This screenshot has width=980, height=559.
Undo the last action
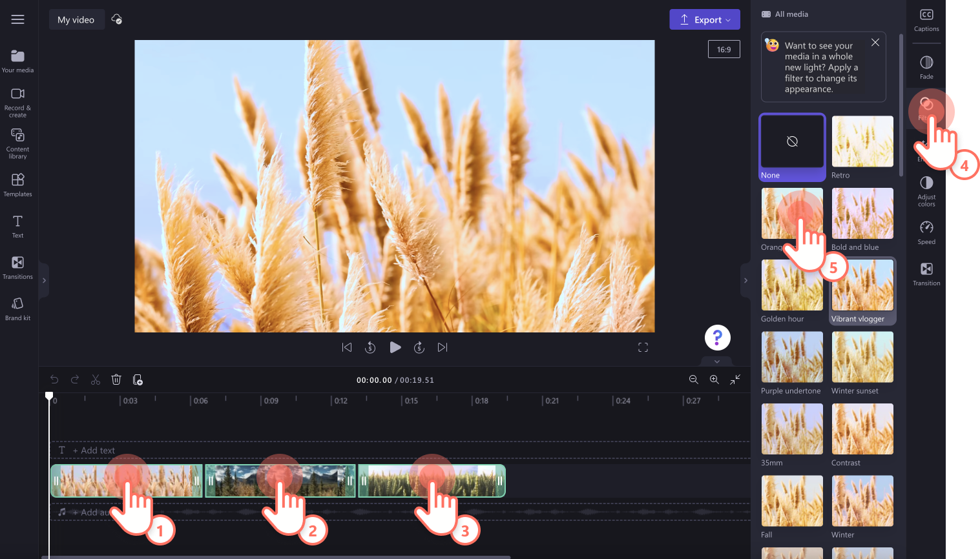pyautogui.click(x=54, y=380)
